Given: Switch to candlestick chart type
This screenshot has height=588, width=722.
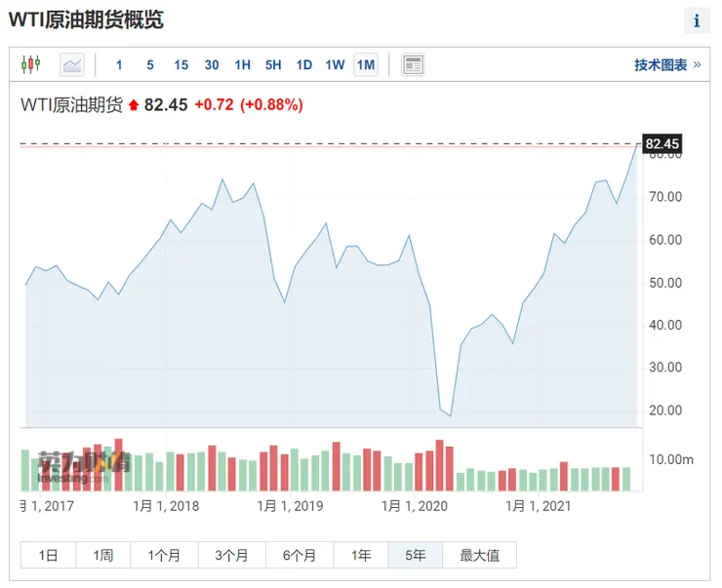Looking at the screenshot, I should tap(30, 65).
